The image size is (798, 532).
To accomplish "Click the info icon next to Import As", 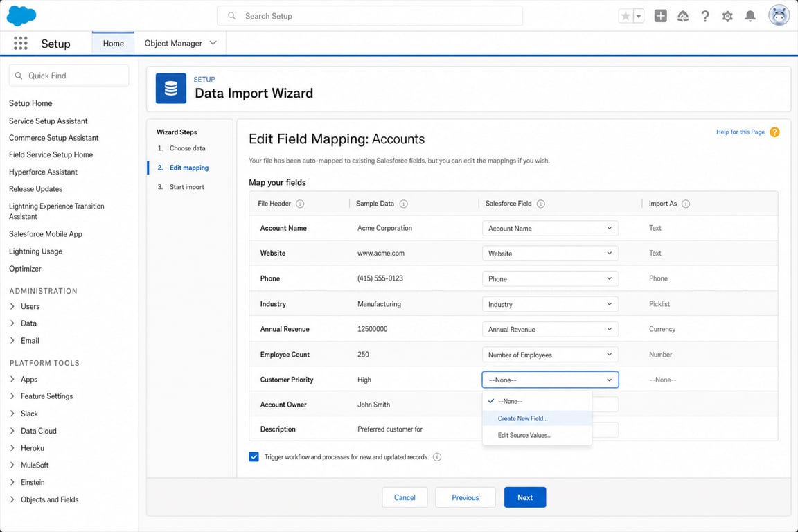I will point(686,204).
